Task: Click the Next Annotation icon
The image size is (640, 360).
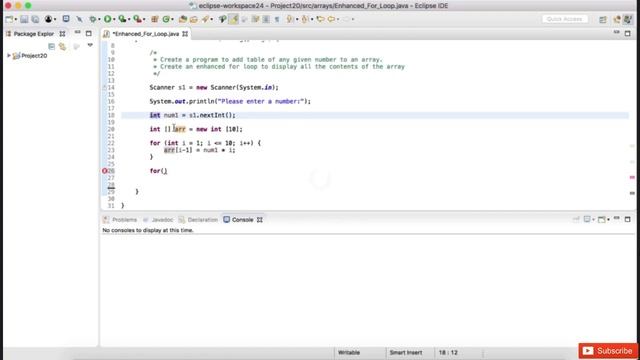Action: click(289, 19)
